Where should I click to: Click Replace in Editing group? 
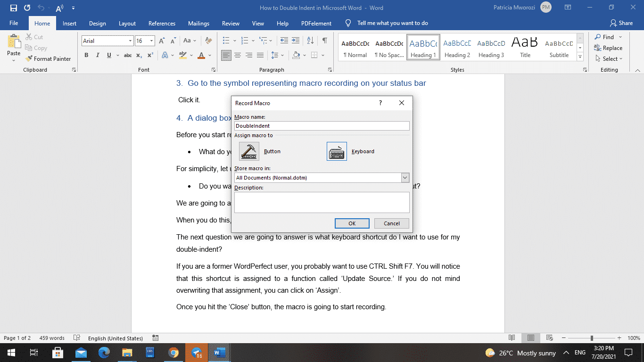[608, 48]
